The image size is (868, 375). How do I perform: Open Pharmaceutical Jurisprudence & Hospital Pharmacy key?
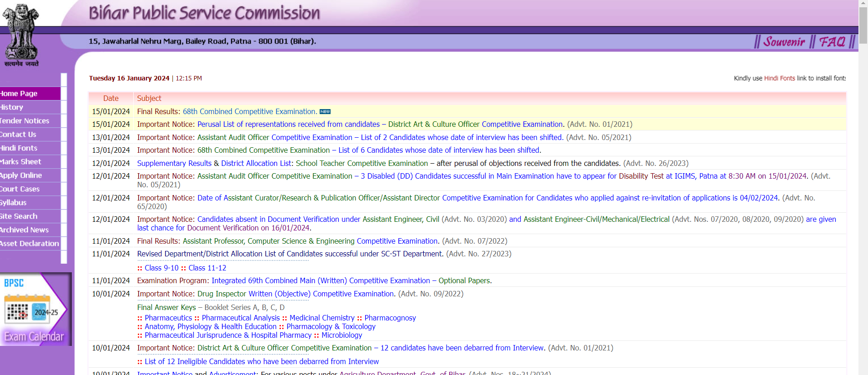tap(228, 335)
